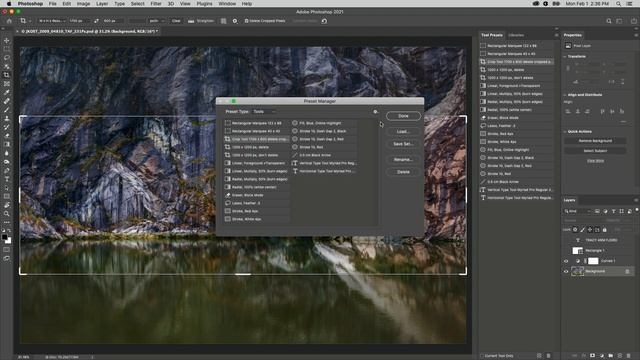Screen dimensions: 640x360
Task: Click the Select Subject quick action
Action: pos(595,151)
